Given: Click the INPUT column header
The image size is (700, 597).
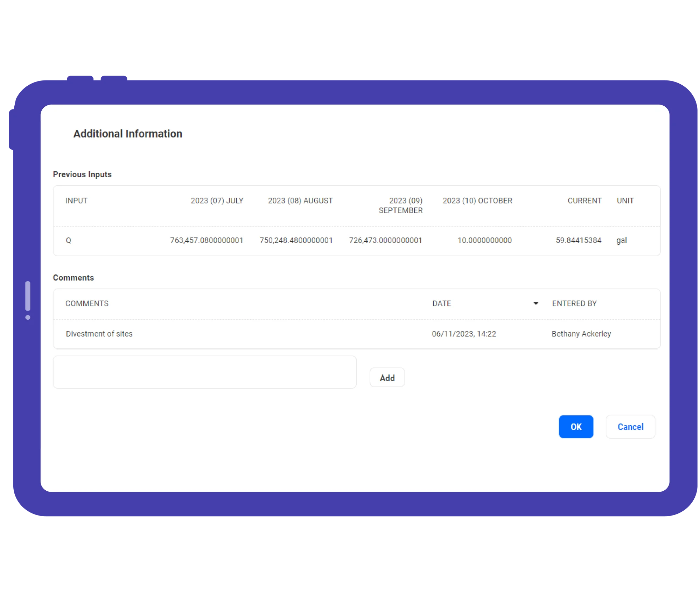Looking at the screenshot, I should click(76, 201).
